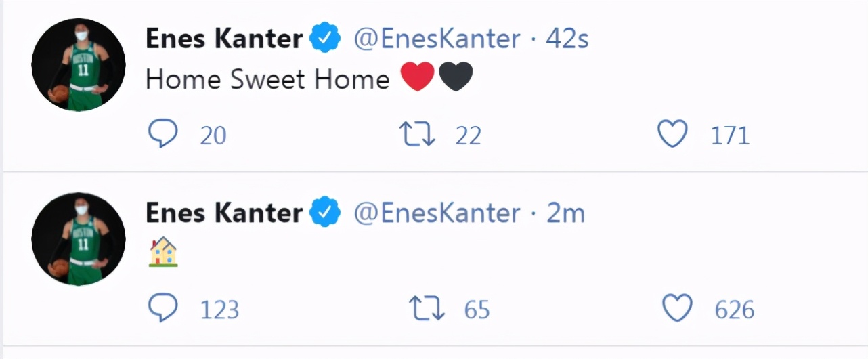Retweet the house emoji tweet
This screenshot has width=868, height=359.
pyautogui.click(x=427, y=309)
